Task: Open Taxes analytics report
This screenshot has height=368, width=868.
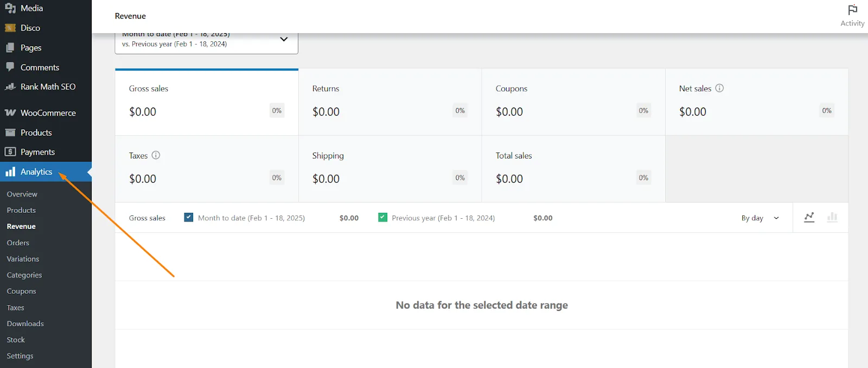Action: pos(15,307)
